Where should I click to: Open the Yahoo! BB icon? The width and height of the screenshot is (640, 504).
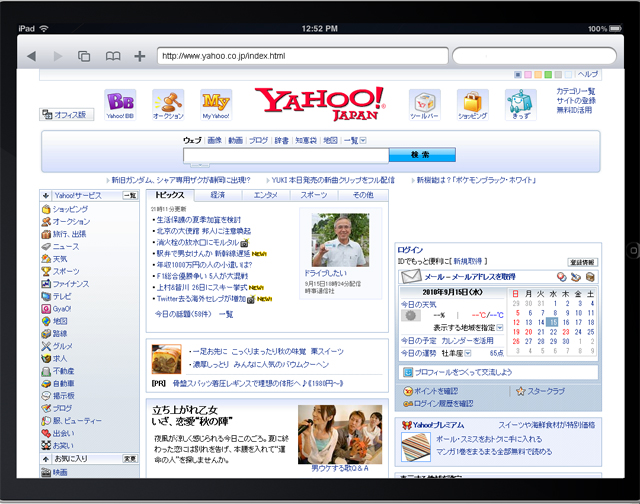click(x=120, y=105)
